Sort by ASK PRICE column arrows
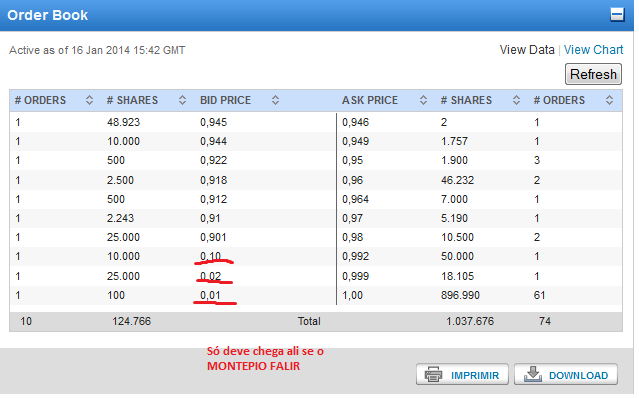The width and height of the screenshot is (639, 398). [x=423, y=100]
